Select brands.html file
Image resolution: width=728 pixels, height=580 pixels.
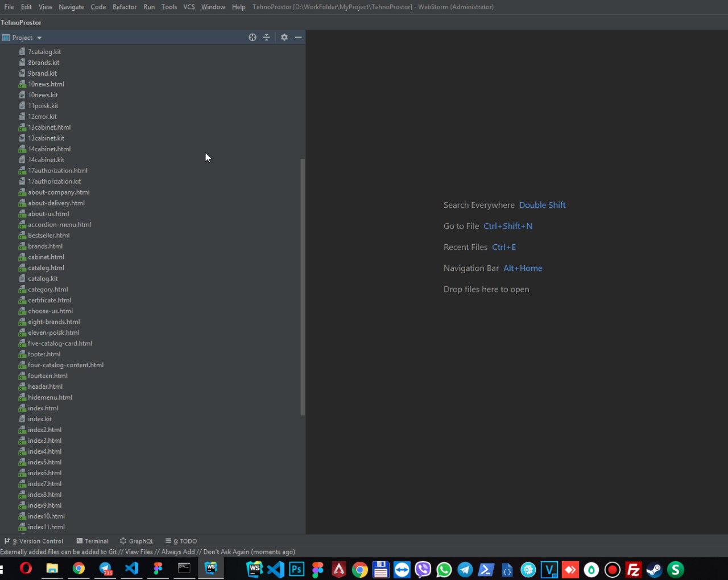point(45,246)
